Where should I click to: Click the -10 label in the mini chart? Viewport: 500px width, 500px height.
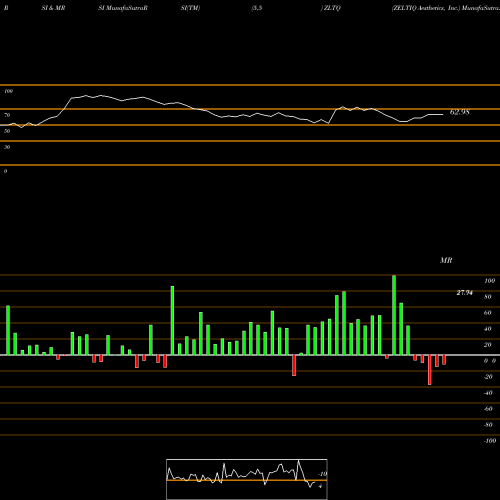point(323,474)
